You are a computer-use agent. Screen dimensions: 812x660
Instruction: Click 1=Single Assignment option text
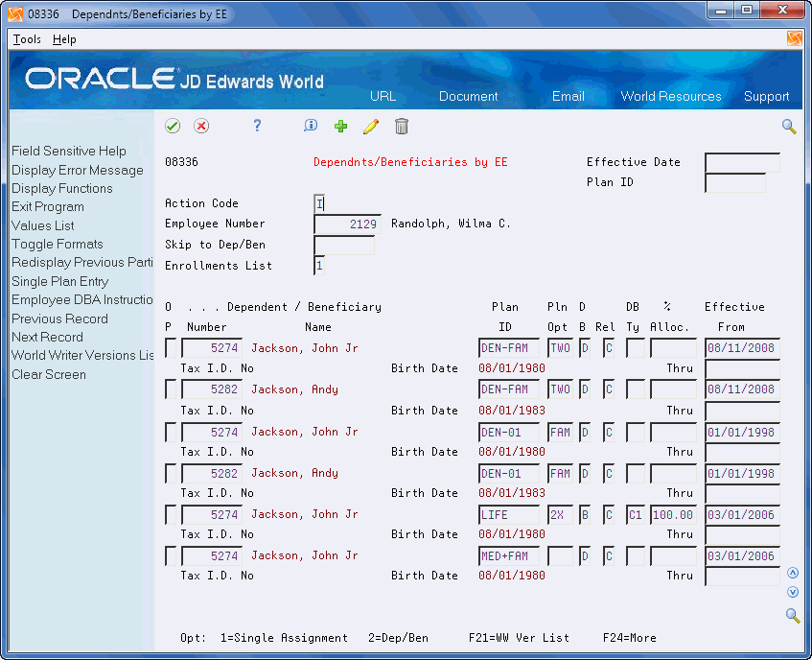(x=284, y=638)
